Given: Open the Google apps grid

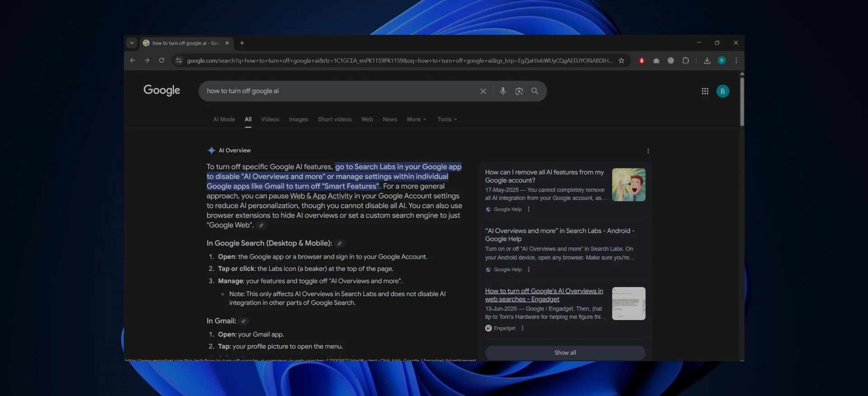Looking at the screenshot, I should (704, 91).
